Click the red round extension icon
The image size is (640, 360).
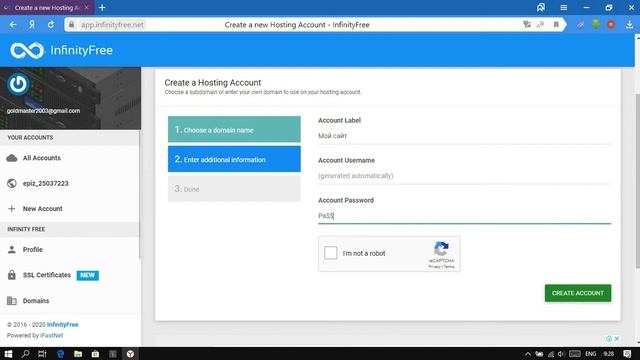click(x=611, y=24)
